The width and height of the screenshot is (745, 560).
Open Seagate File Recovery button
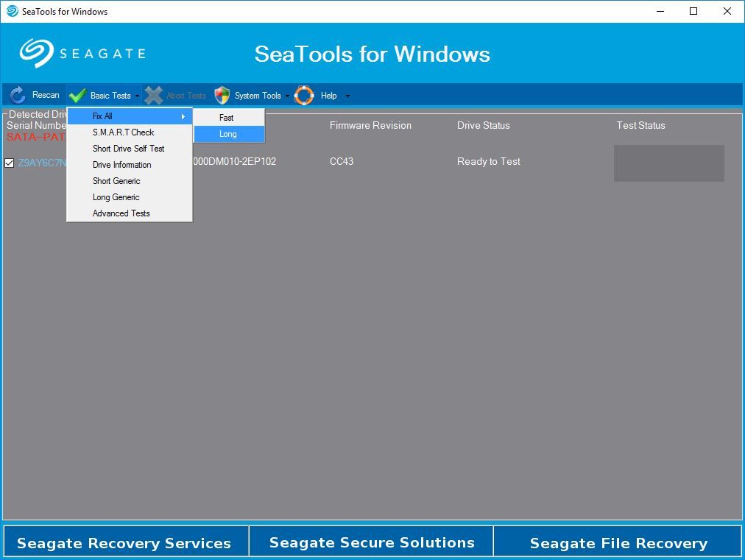tap(617, 541)
